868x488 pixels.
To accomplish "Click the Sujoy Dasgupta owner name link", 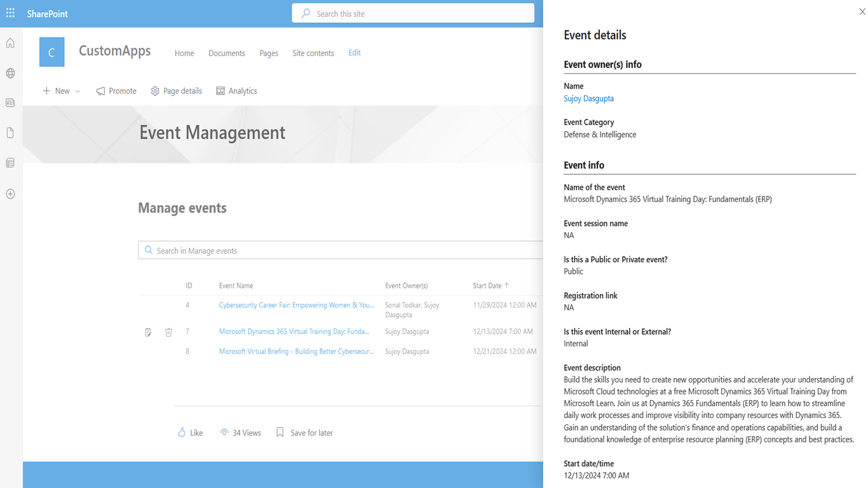I will pyautogui.click(x=588, y=98).
